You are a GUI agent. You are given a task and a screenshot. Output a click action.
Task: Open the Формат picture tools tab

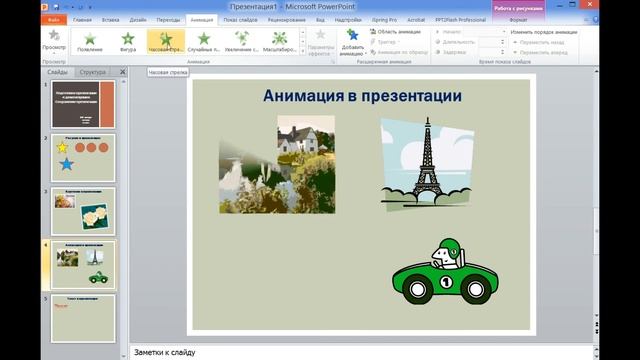click(518, 20)
